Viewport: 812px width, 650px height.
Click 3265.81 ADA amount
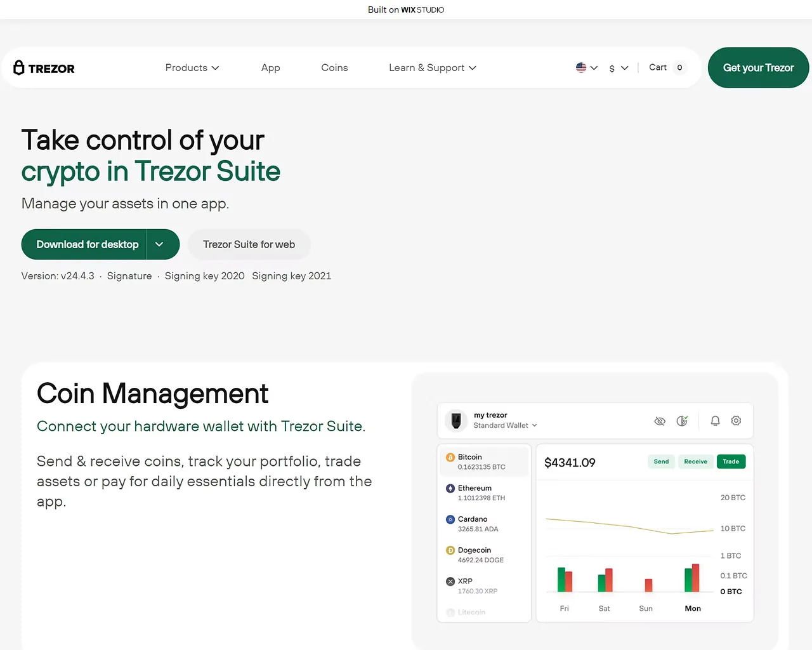tap(478, 529)
